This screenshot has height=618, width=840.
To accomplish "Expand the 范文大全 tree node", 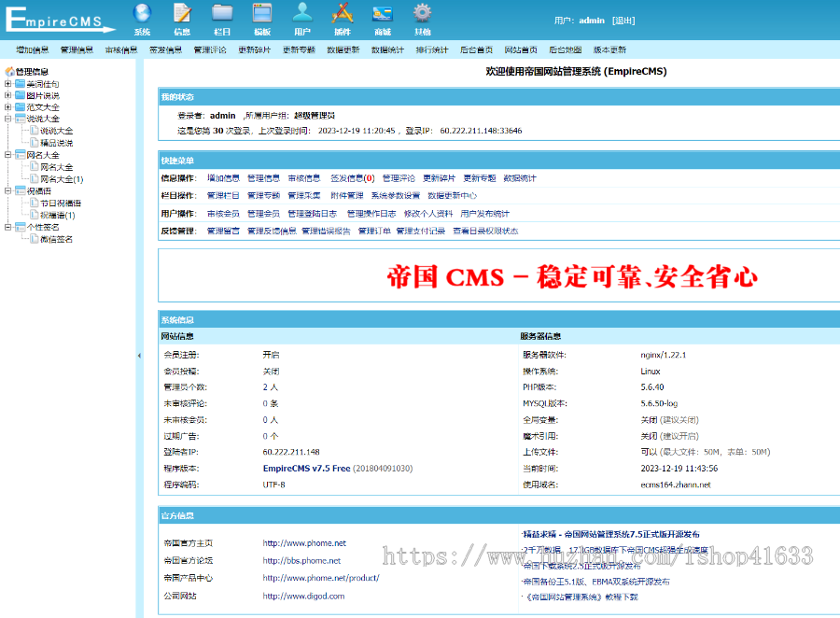I will pos(8,107).
